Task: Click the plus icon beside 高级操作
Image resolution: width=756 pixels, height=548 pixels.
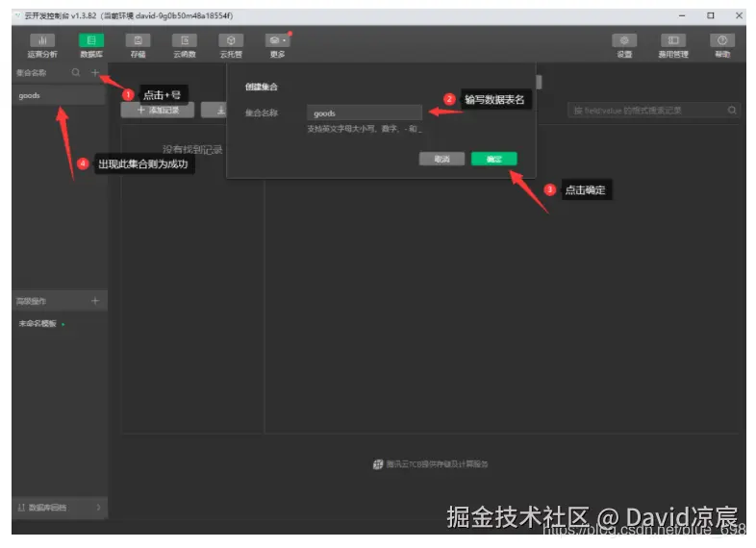Action: pos(95,301)
